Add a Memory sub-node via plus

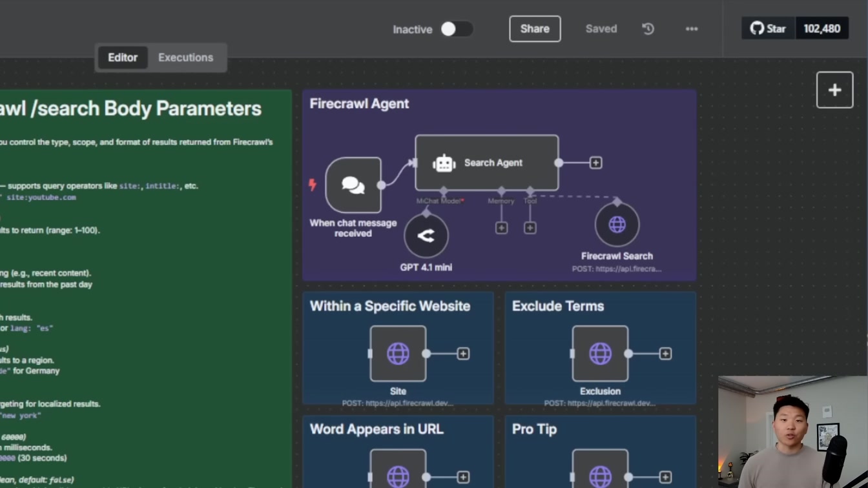[x=501, y=228]
